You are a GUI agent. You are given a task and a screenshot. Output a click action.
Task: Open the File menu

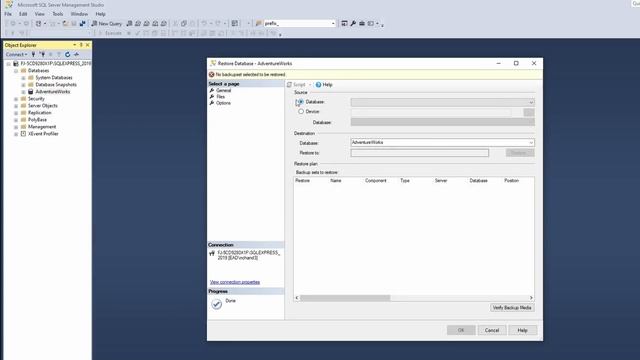(8, 14)
